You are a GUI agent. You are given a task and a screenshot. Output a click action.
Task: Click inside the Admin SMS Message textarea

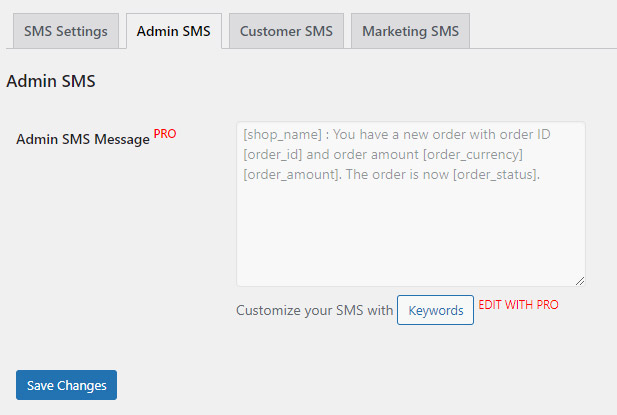(x=411, y=204)
